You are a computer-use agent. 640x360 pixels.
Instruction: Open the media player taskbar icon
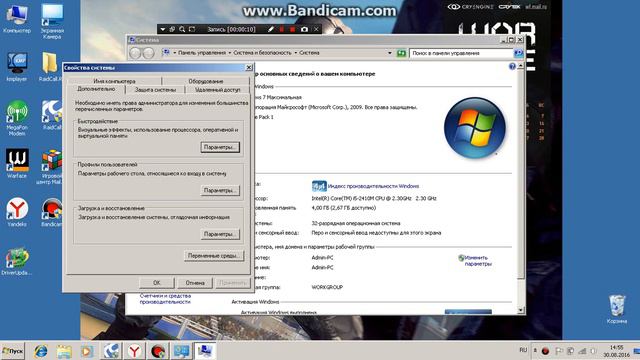pos(87,351)
